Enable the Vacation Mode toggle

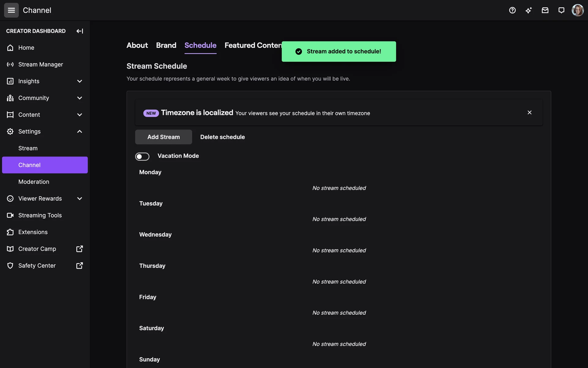(x=142, y=156)
